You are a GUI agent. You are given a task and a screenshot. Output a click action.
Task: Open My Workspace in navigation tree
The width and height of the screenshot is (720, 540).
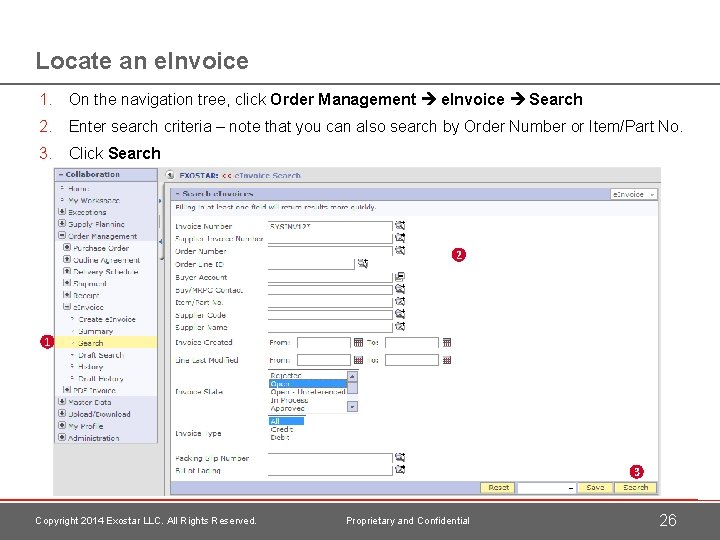94,200
